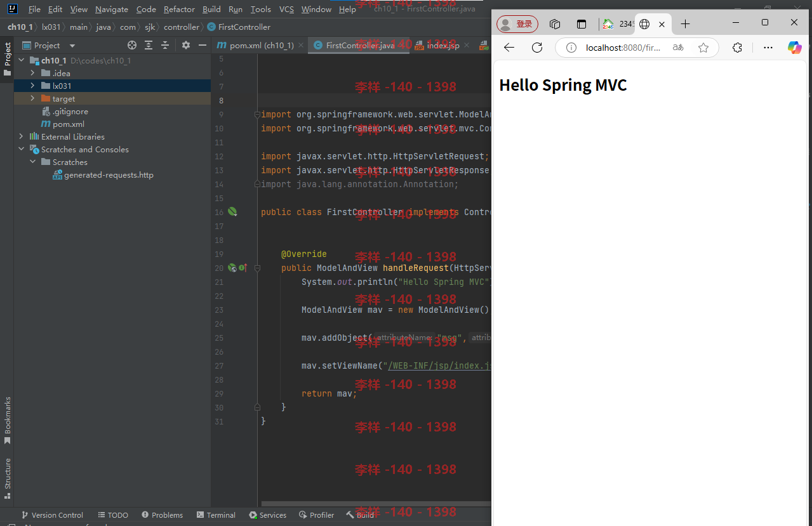Open TODO tool window
Viewport: 812px width, 526px height.
[113, 515]
